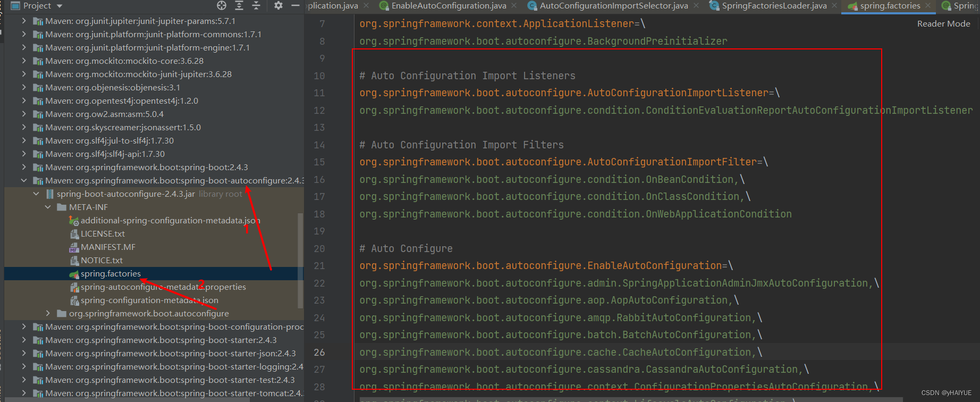Expand Maven junit-jupiter-params:5.7.1 node
980x402 pixels.
pos(24,21)
